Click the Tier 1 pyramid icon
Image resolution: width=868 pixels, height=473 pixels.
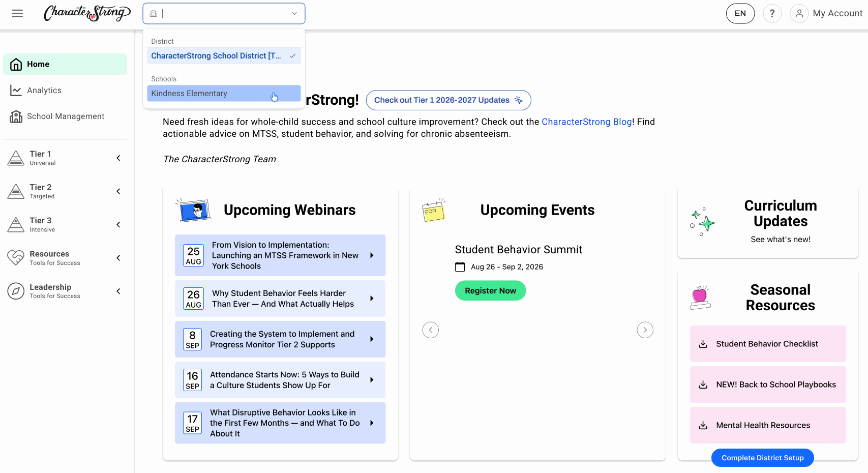point(16,158)
